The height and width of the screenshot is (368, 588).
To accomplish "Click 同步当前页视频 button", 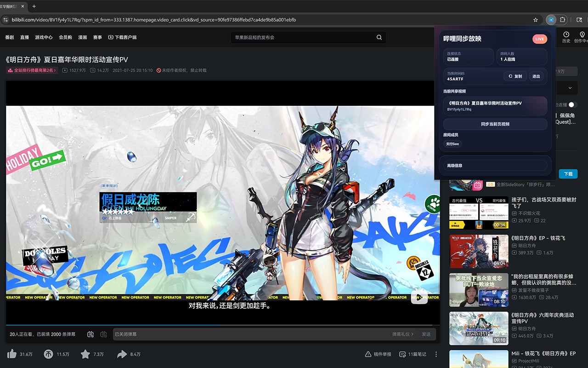I will click(495, 124).
